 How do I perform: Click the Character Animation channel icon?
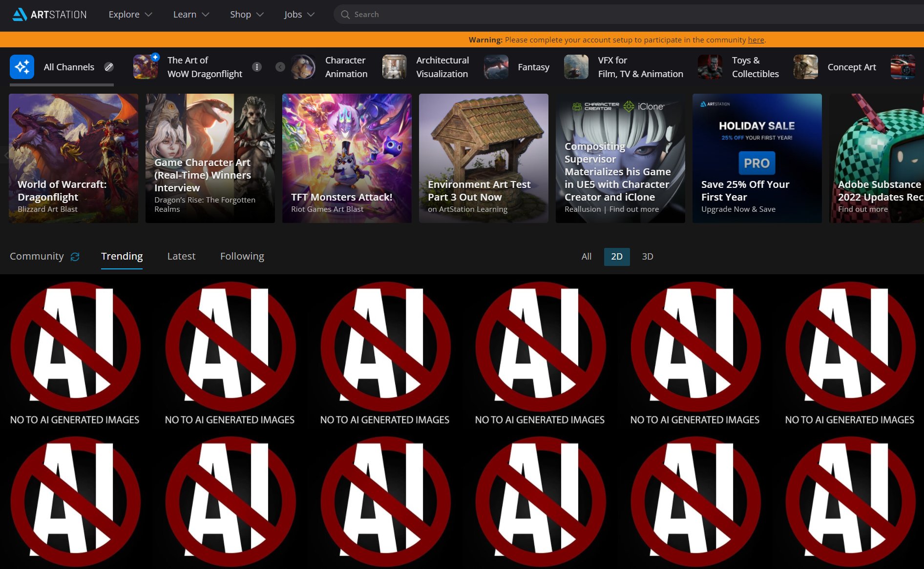(303, 67)
